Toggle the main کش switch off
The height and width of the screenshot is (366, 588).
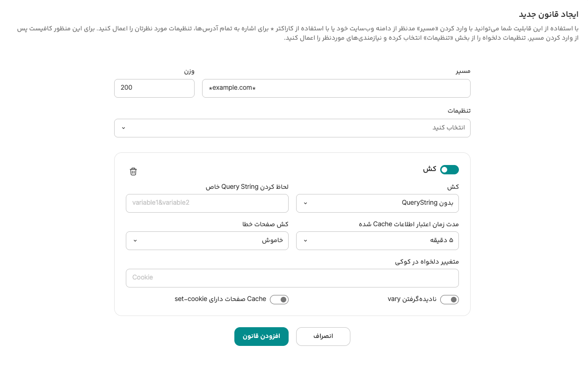(449, 170)
